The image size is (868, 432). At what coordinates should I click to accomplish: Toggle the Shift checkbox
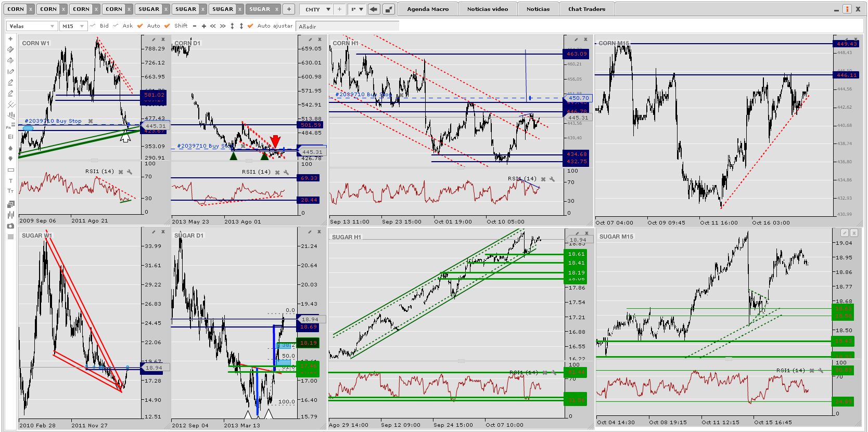pos(167,26)
